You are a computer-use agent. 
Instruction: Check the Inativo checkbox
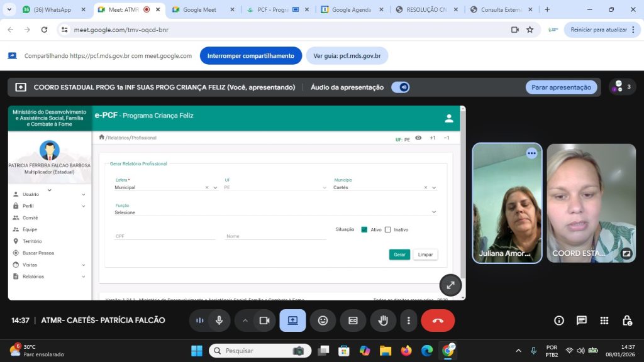click(388, 230)
